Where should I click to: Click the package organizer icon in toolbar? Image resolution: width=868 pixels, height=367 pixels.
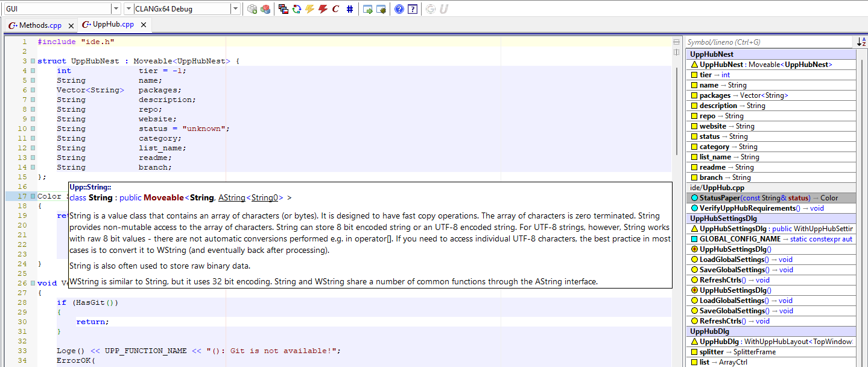coord(252,9)
